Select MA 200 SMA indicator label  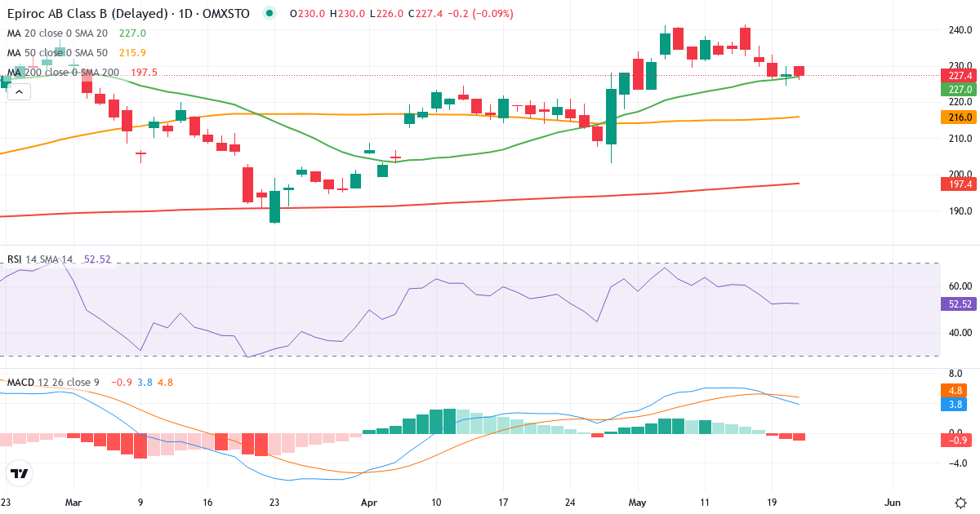[63, 73]
